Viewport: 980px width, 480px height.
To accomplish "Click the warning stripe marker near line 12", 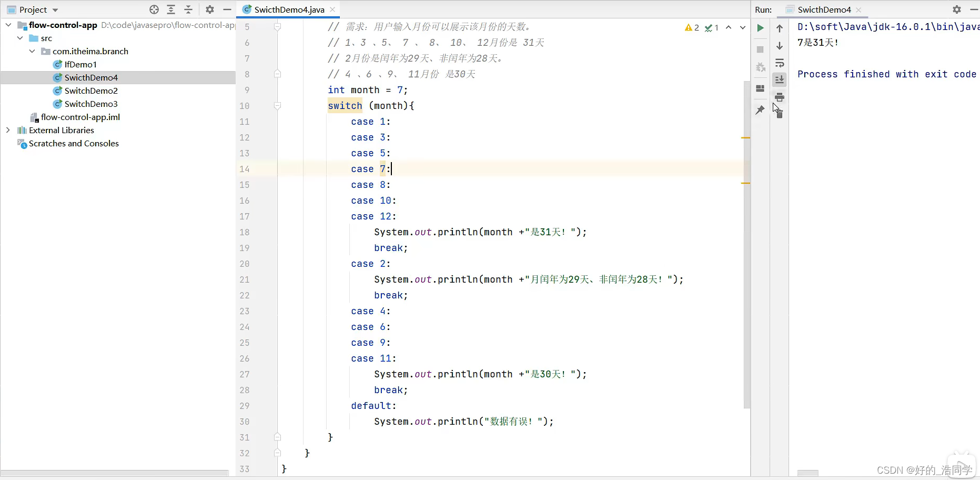I will pyautogui.click(x=745, y=138).
